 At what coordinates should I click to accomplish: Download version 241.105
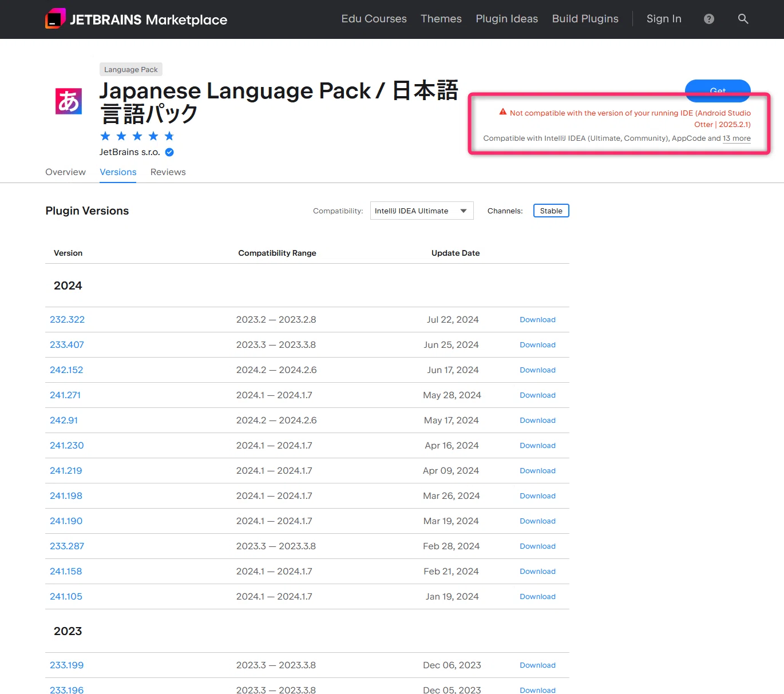[x=537, y=597]
